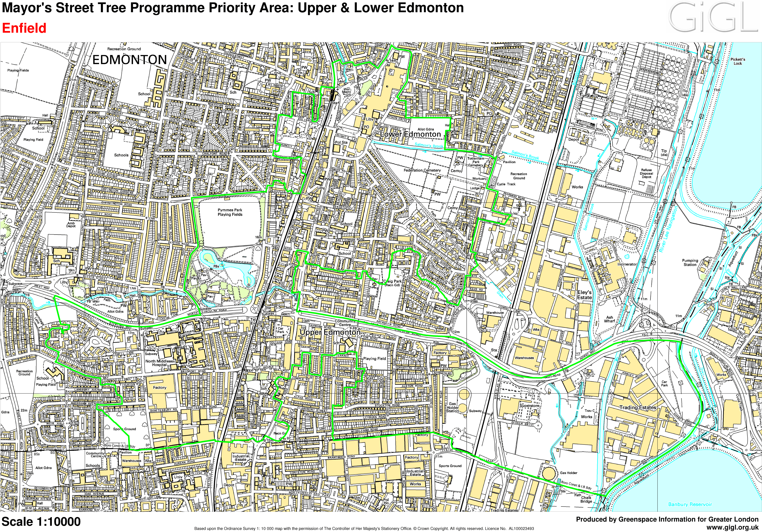Click the Lower Edmonton label
The height and width of the screenshot is (532, 762).
pos(411,134)
